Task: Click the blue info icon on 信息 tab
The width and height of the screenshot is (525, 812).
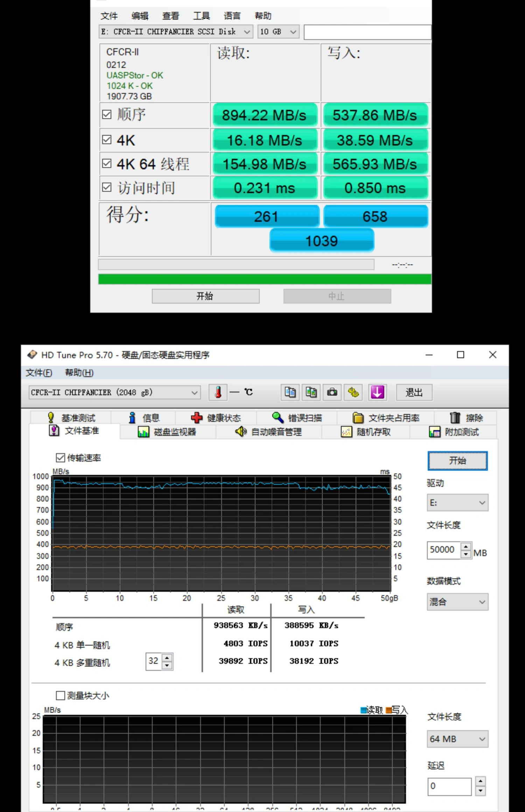Action: click(x=132, y=418)
